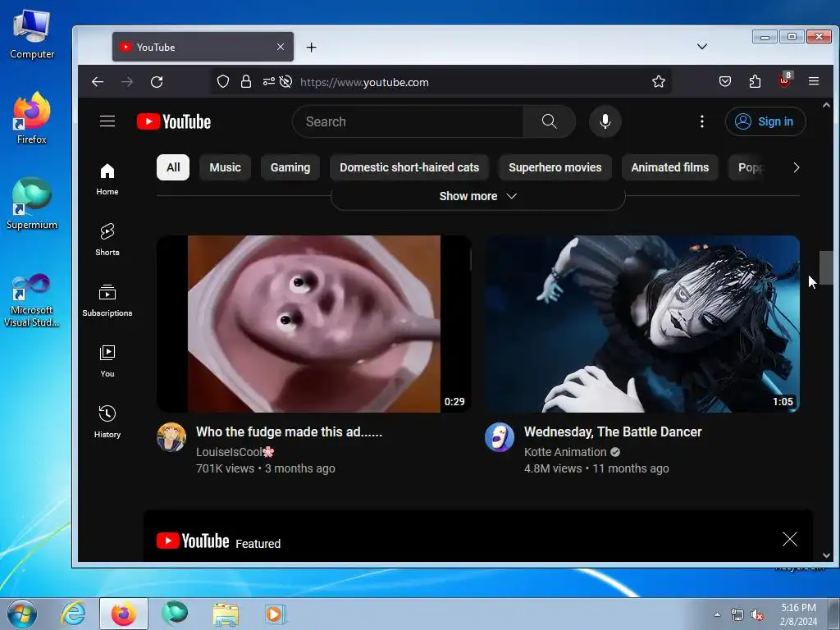Switch to the YouTube browser tab
Viewport: 840px width, 630px height.
(203, 47)
